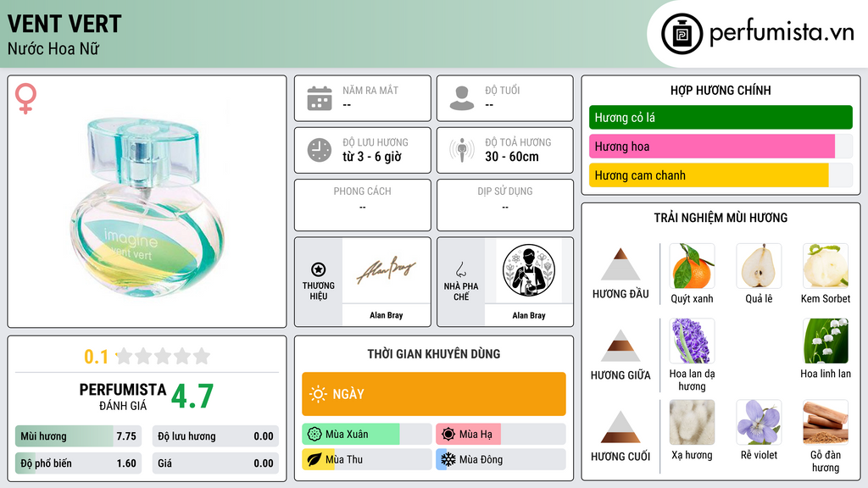This screenshot has width=868, height=488.
Task: Click the sun icon in Ngày bar
Action: [318, 394]
